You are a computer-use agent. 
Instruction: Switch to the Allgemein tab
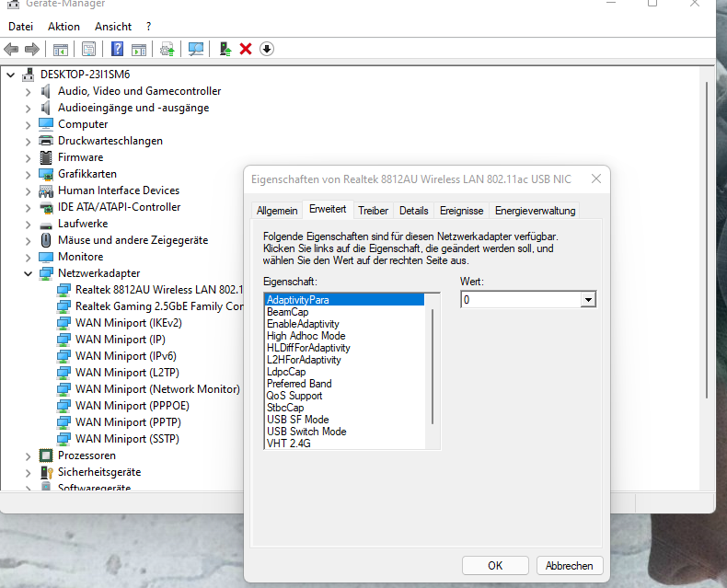(277, 211)
